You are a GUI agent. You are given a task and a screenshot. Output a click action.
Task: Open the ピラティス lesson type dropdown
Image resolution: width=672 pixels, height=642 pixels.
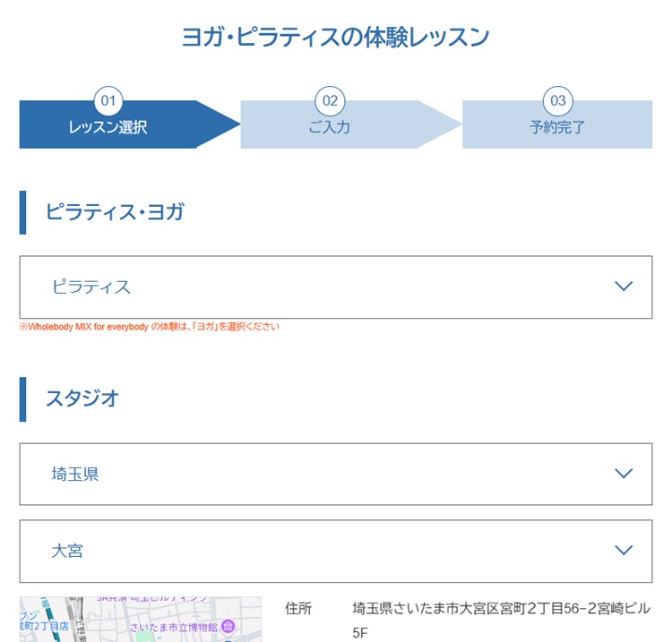336,287
